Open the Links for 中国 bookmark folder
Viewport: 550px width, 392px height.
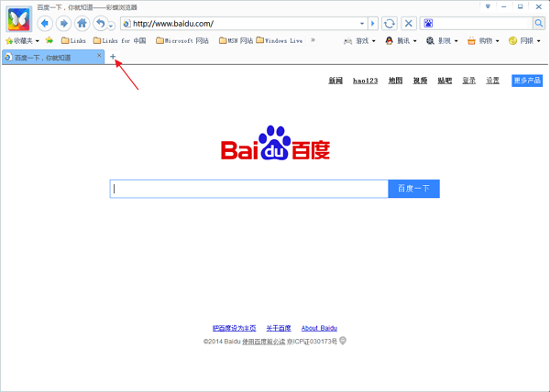[119, 41]
